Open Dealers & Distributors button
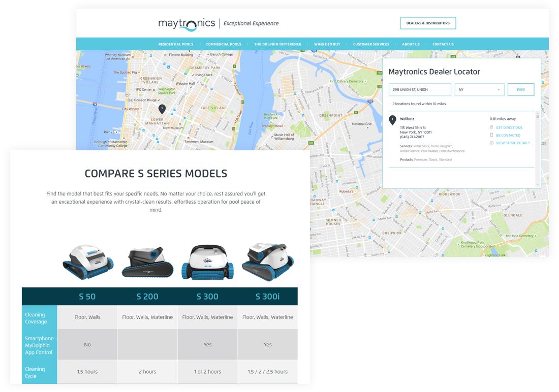The image size is (559, 392). tap(428, 23)
